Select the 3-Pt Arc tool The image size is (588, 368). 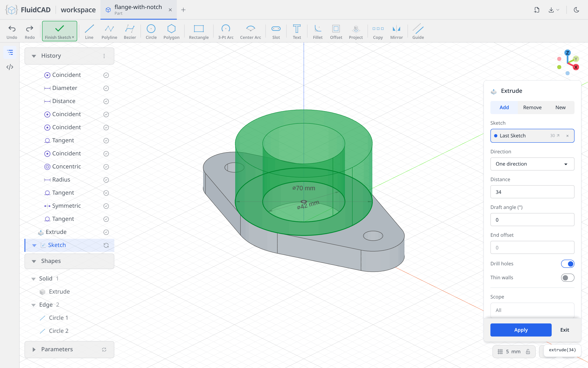[226, 32]
